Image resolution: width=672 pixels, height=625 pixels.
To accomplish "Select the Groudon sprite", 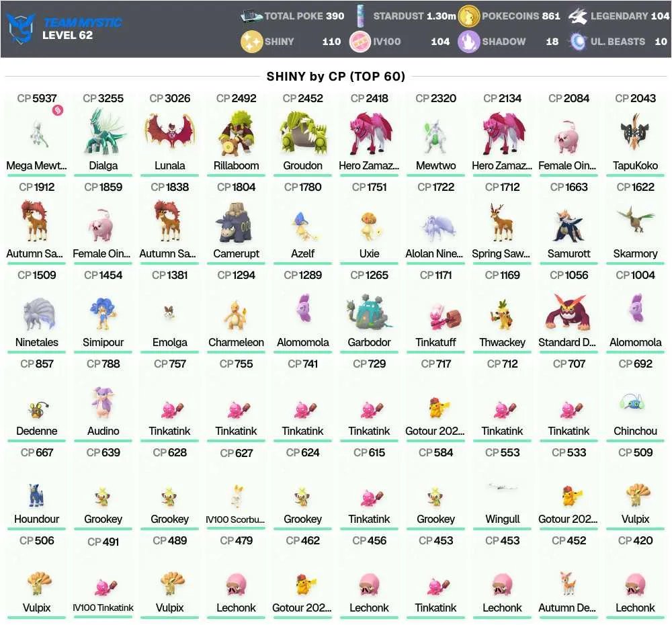I will point(303,133).
